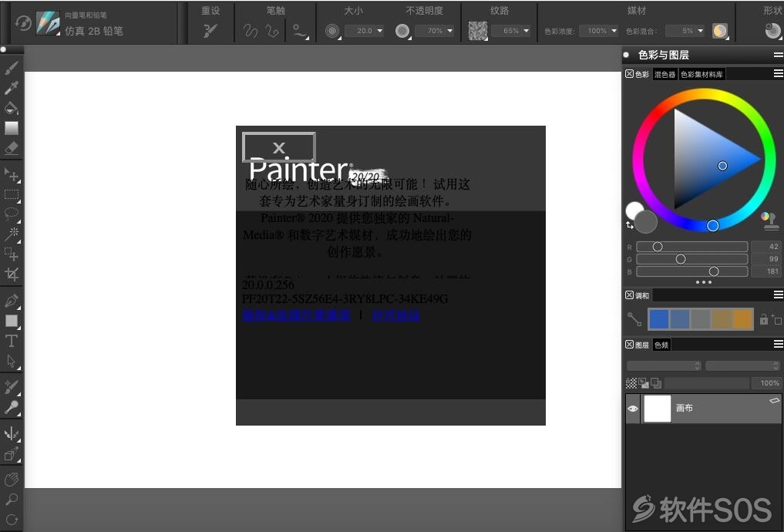Switch to the 混色器 tab
Viewport: 784px width, 532px height.
[665, 75]
